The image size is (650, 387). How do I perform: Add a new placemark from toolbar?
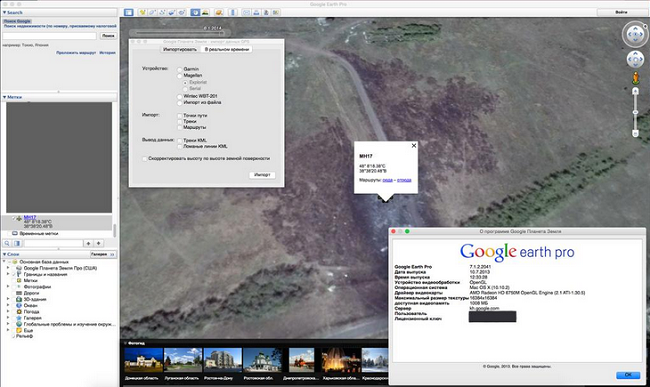(x=143, y=12)
